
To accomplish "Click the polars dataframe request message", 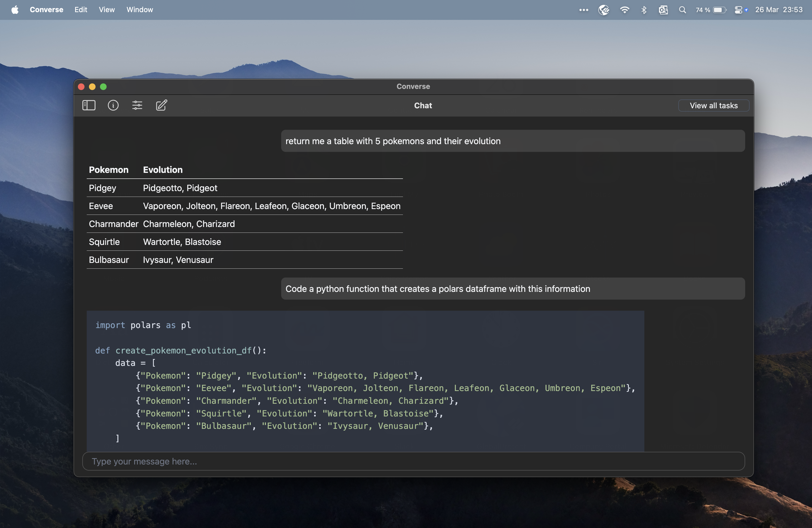I will click(x=512, y=289).
